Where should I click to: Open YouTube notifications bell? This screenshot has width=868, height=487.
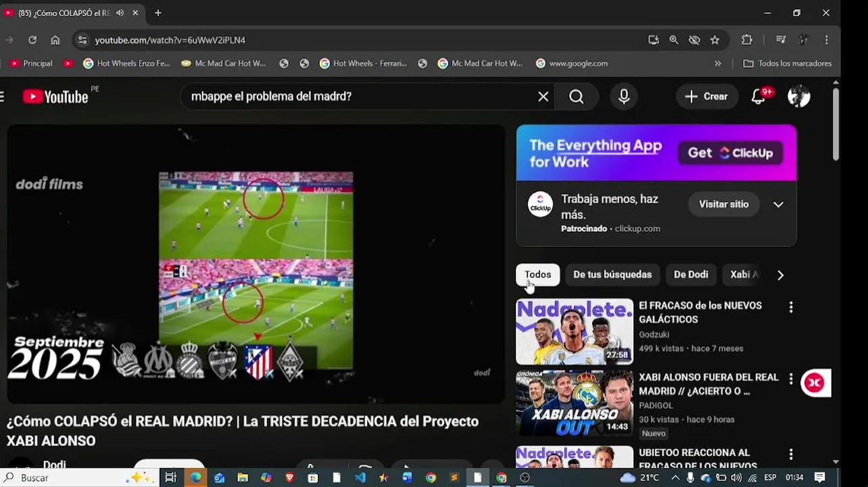click(759, 97)
